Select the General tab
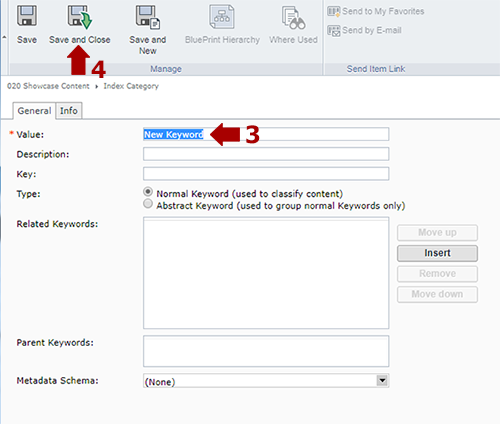This screenshot has width=500, height=424. [x=34, y=111]
